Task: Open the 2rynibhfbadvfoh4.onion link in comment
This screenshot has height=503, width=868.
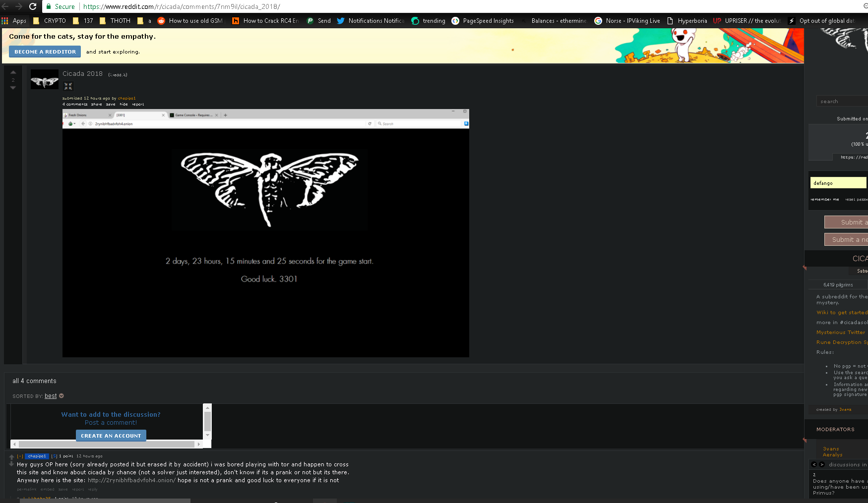Action: (131, 480)
